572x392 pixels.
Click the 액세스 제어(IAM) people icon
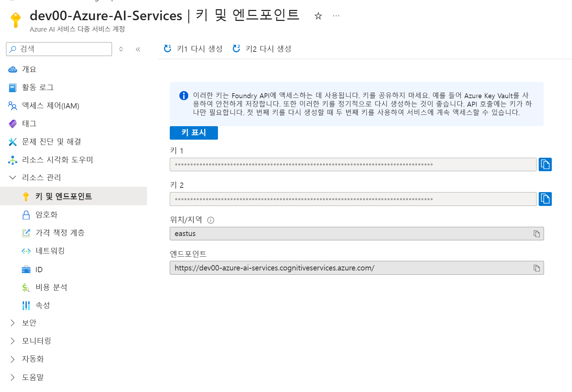tap(13, 106)
